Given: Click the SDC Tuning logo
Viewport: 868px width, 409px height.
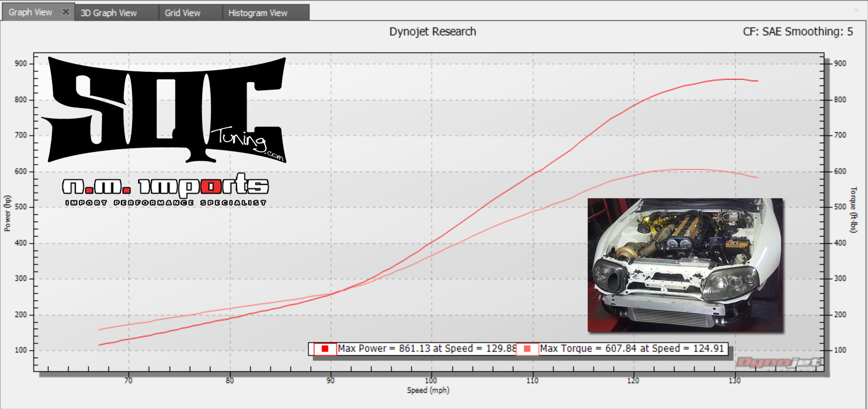Looking at the screenshot, I should coord(164,110).
